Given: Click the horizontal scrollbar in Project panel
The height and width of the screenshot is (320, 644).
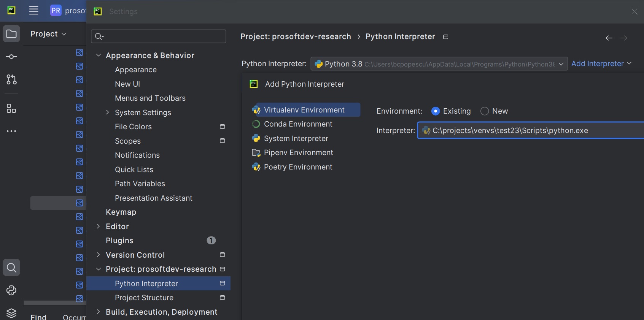Looking at the screenshot, I should coord(55,303).
